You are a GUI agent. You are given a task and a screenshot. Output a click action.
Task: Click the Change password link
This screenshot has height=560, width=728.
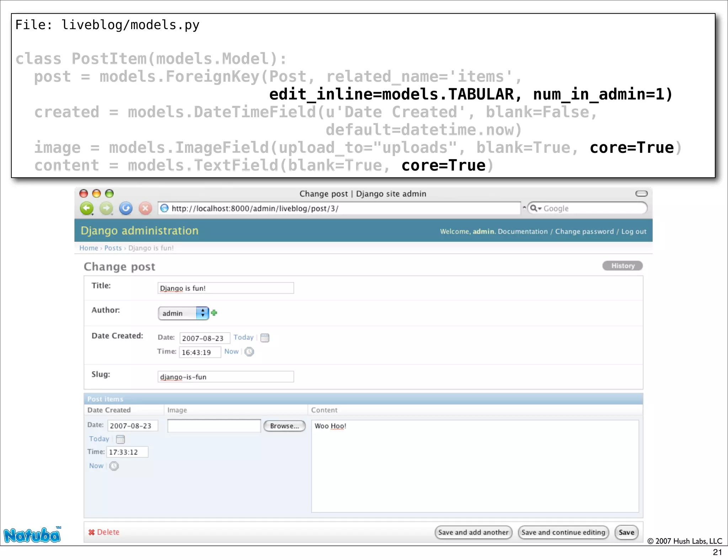pos(584,231)
